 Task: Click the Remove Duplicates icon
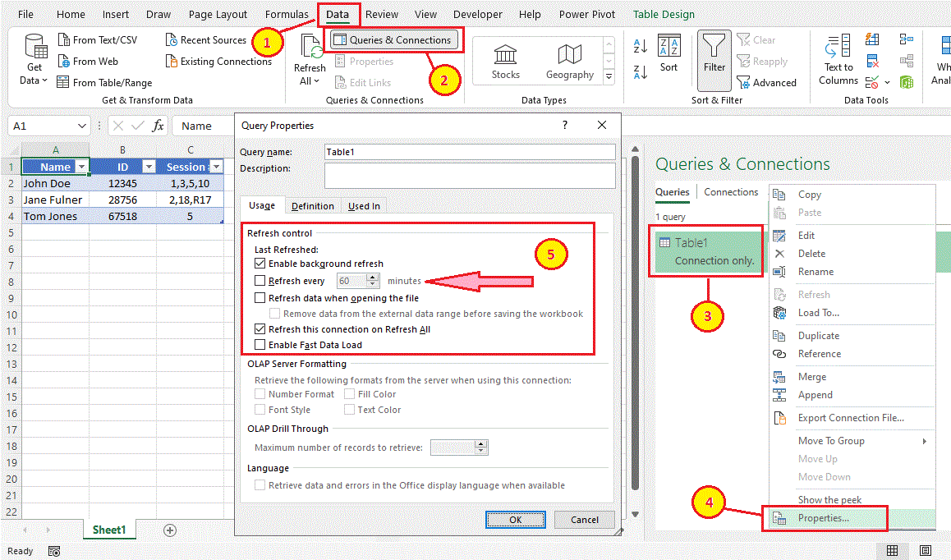point(872,62)
